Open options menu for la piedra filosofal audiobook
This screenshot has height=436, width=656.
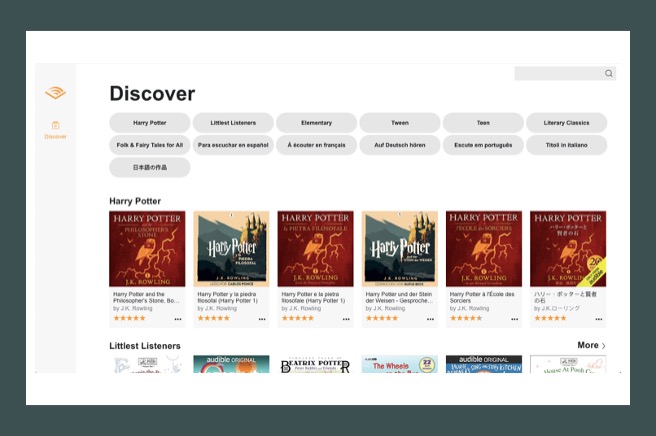(262, 319)
